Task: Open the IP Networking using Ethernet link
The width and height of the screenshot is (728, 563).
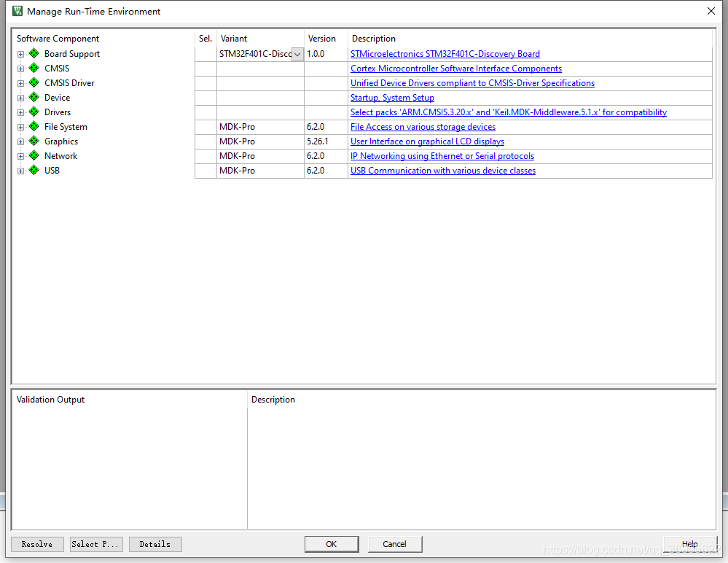Action: pos(442,156)
